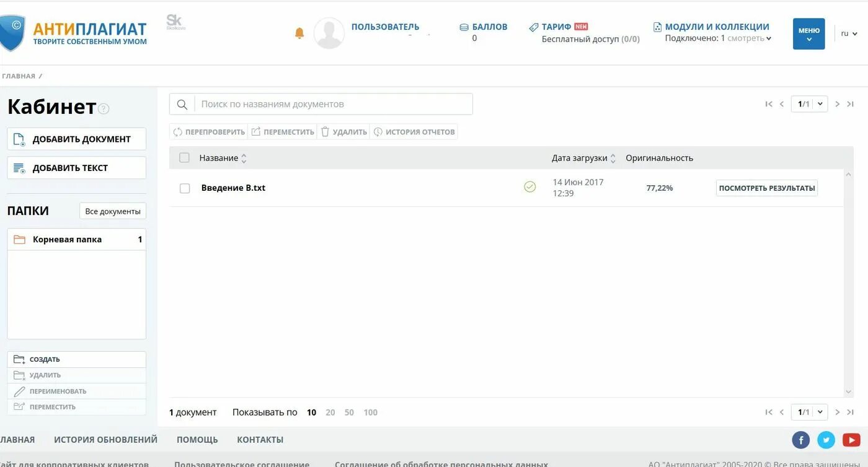Open КОНТАКТЫ footer menu item
Image resolution: width=868 pixels, height=467 pixels.
260,440
